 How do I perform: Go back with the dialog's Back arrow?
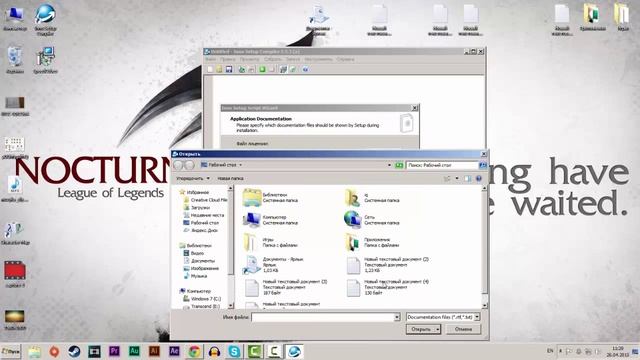[179, 165]
